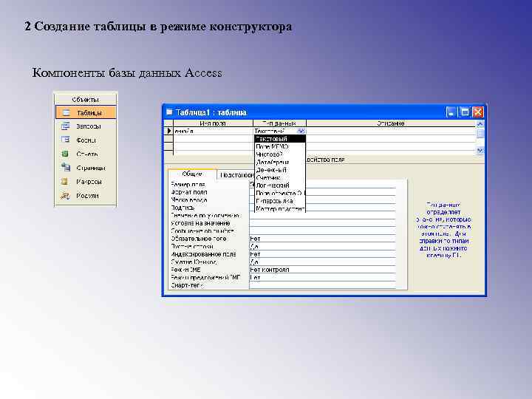Viewport: 532px width, 399px height.
Task: Click Сжатие Юникод value Да
Action: (322, 262)
